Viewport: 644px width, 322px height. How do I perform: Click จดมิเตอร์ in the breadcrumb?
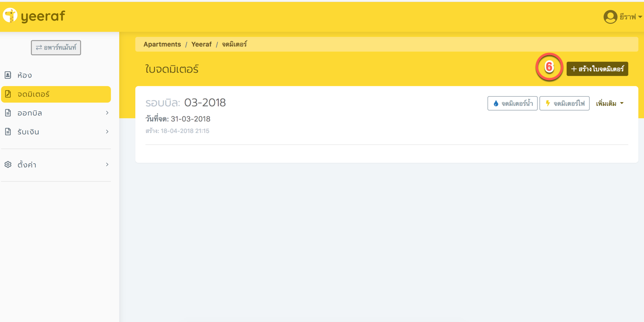tap(235, 44)
